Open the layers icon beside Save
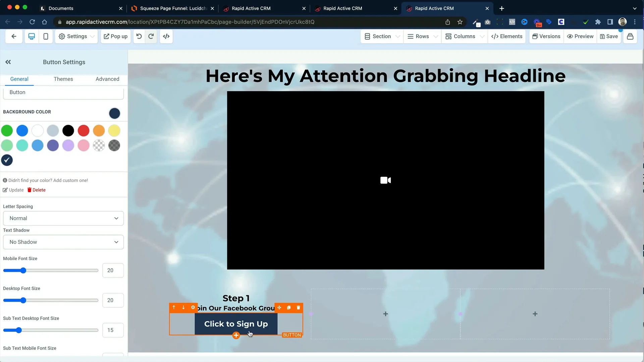This screenshot has width=644, height=362. coord(630,36)
